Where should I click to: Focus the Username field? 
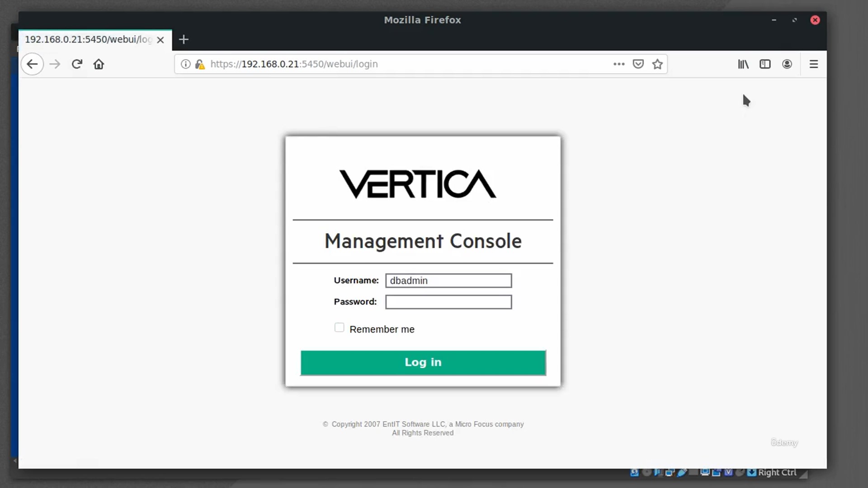(448, 281)
